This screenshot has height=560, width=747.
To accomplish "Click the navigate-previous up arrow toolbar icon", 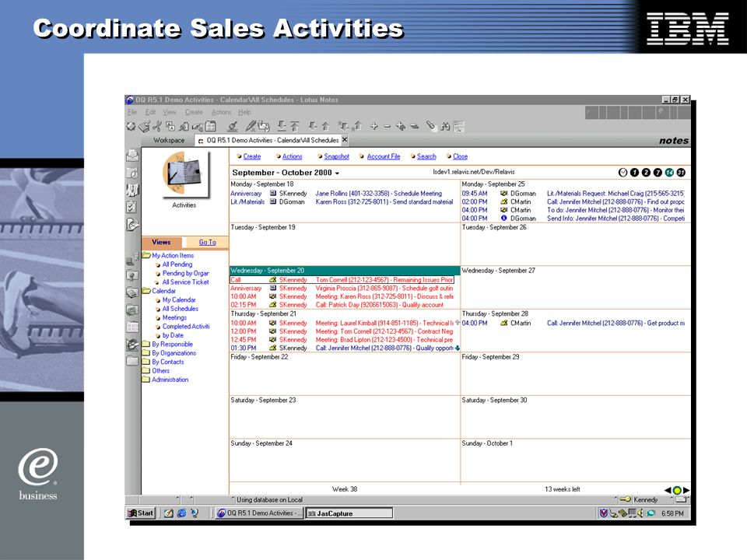I will pyautogui.click(x=325, y=126).
